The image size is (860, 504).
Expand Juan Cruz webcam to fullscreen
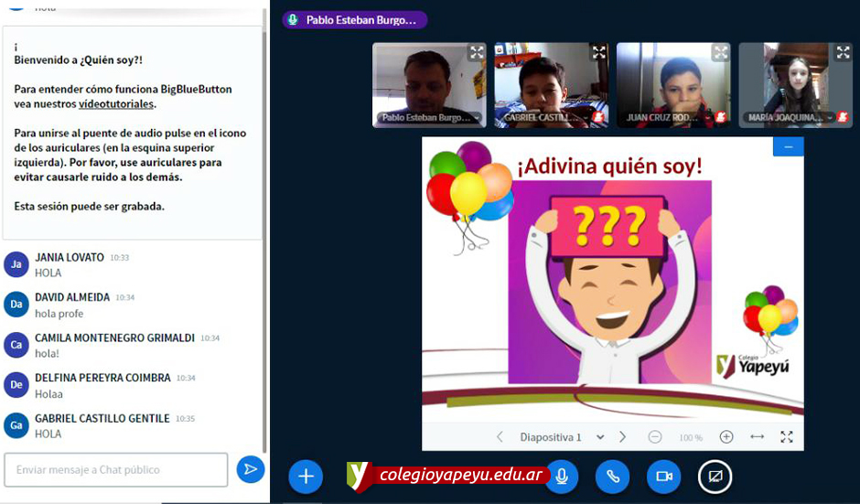721,52
